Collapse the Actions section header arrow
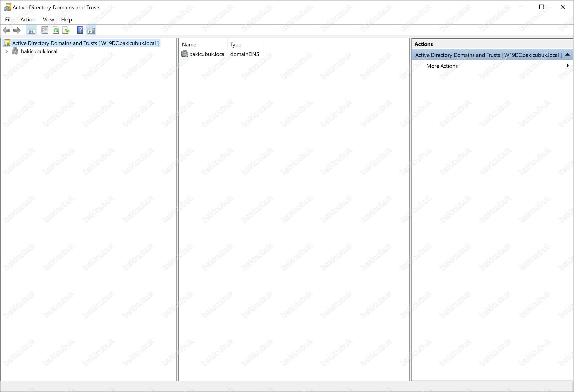 point(567,55)
